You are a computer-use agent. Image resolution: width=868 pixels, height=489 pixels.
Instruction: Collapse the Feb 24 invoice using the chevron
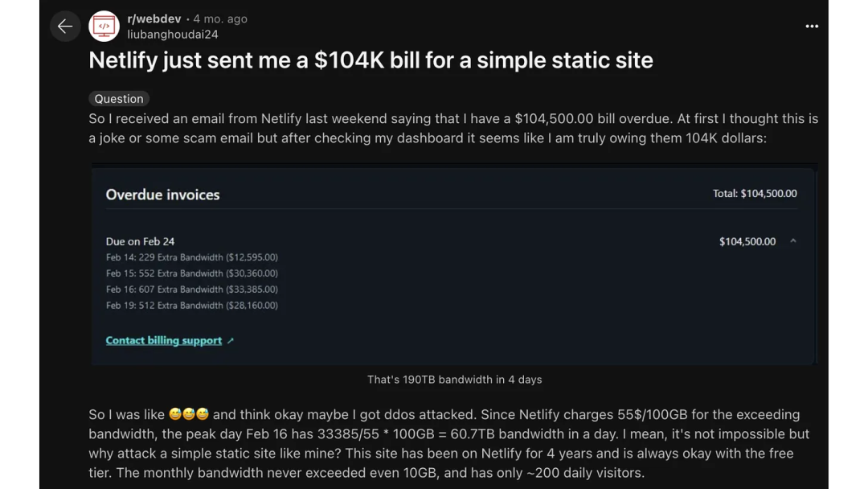point(792,240)
